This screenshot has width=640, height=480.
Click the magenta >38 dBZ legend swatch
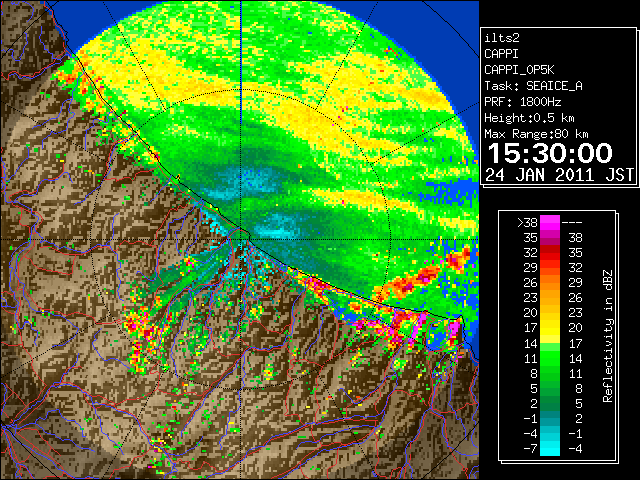pyautogui.click(x=550, y=222)
